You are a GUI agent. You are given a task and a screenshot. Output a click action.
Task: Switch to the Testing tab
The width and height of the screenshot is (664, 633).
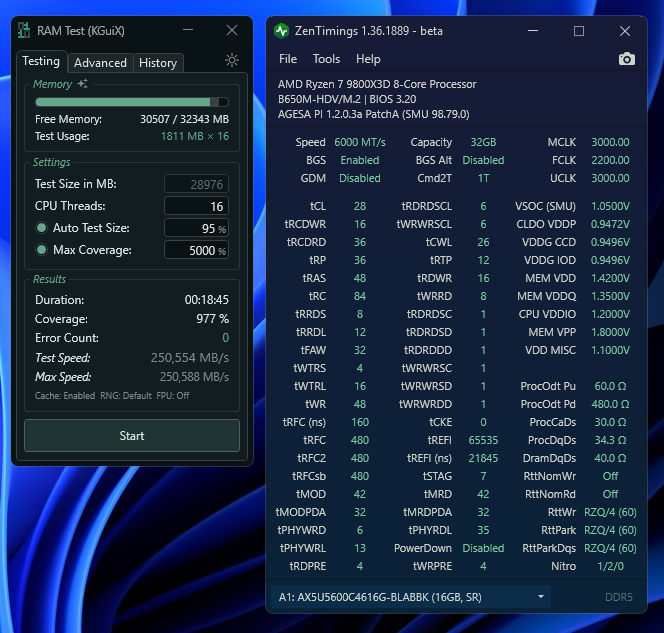click(x=41, y=61)
